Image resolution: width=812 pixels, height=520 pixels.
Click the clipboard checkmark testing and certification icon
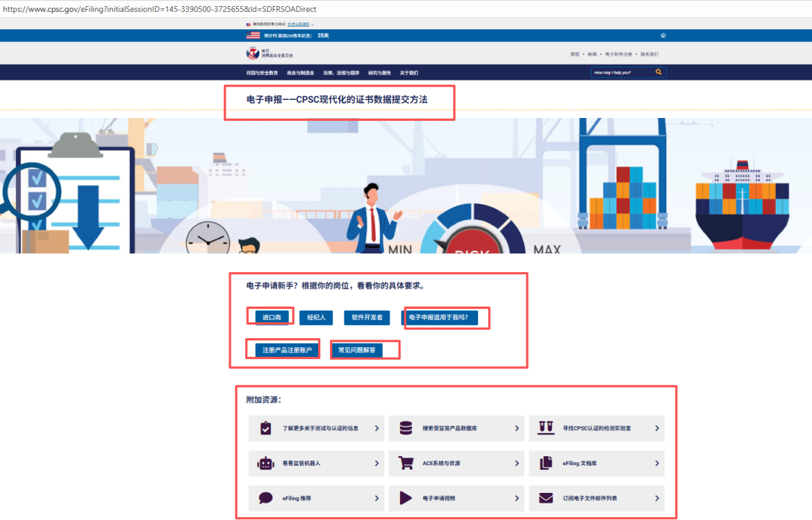[x=265, y=428]
